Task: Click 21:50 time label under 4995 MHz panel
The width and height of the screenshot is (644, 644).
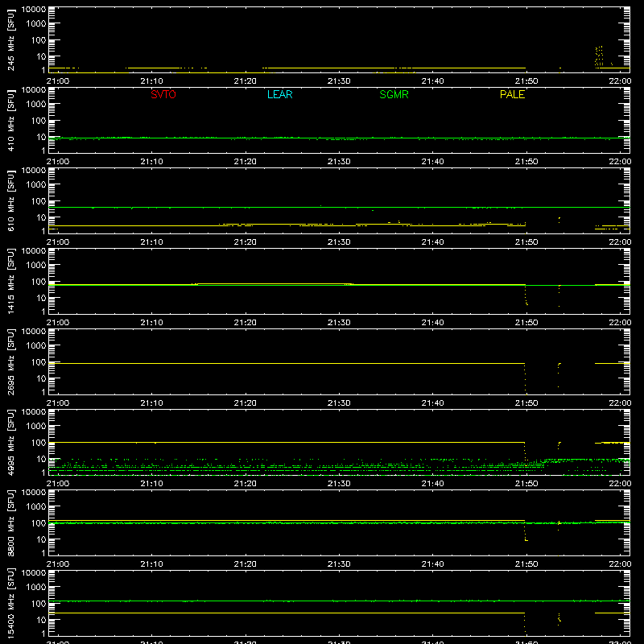Action: point(526,484)
